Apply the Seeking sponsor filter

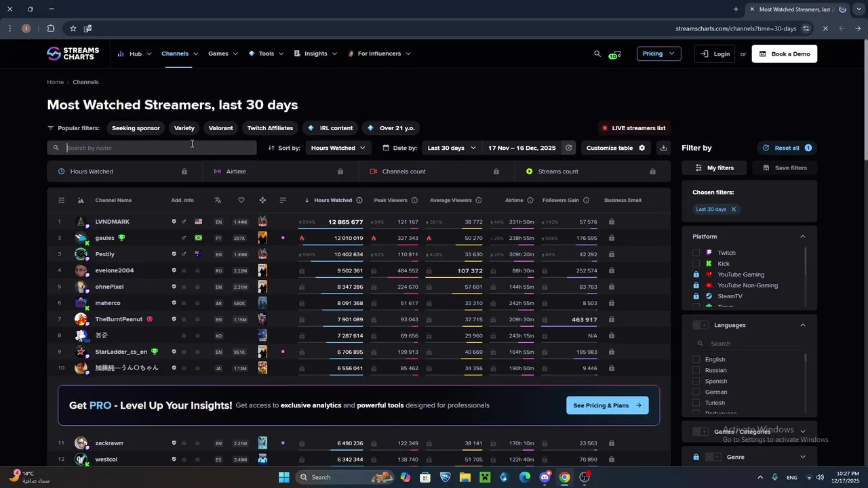[x=136, y=128]
